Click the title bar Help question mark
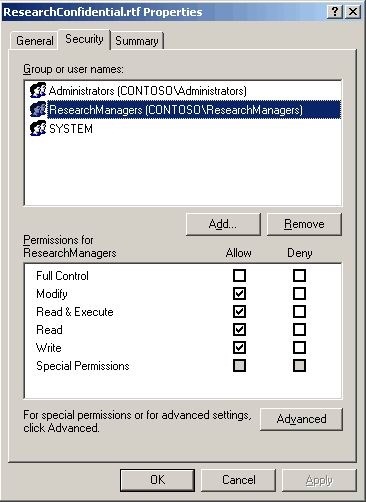The width and height of the screenshot is (366, 502). [x=334, y=12]
